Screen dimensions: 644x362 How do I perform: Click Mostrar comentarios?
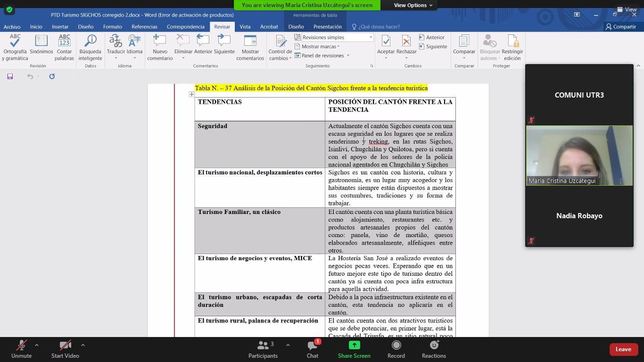coord(250,47)
